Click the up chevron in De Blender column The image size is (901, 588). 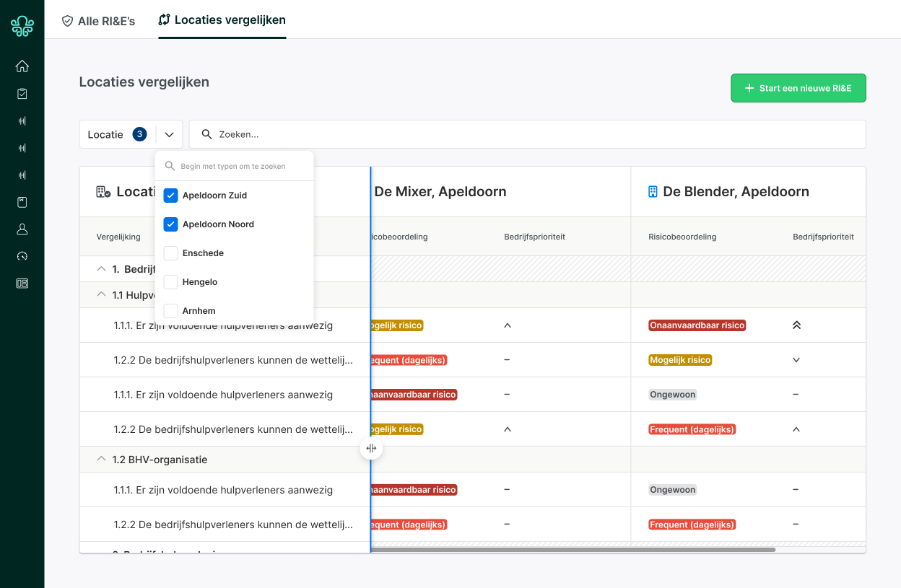coord(796,429)
